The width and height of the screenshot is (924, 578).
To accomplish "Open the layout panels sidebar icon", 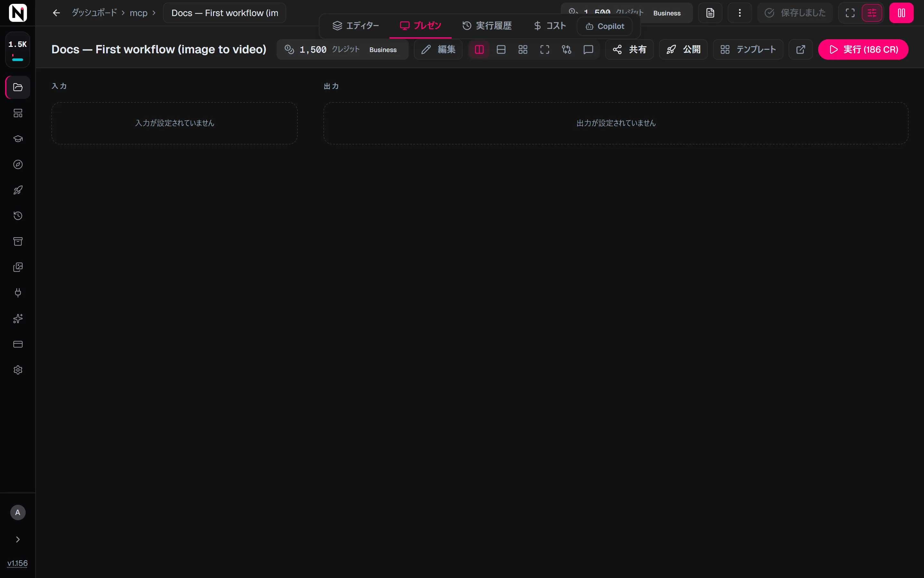I will click(x=18, y=113).
